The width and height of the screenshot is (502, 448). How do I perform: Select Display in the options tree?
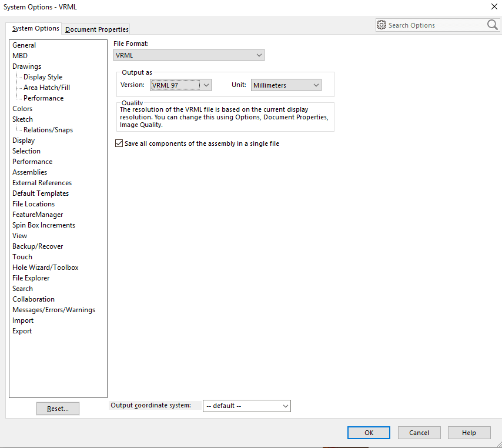24,141
